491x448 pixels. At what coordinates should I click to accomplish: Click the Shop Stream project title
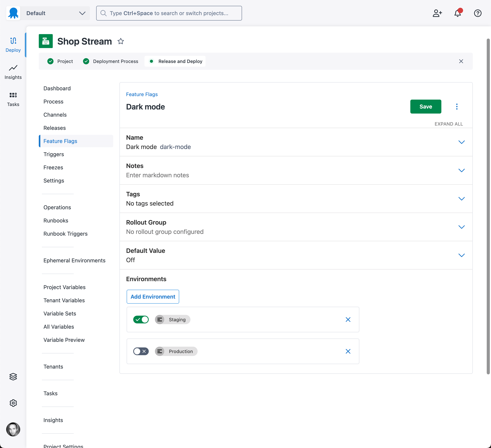pyautogui.click(x=85, y=41)
